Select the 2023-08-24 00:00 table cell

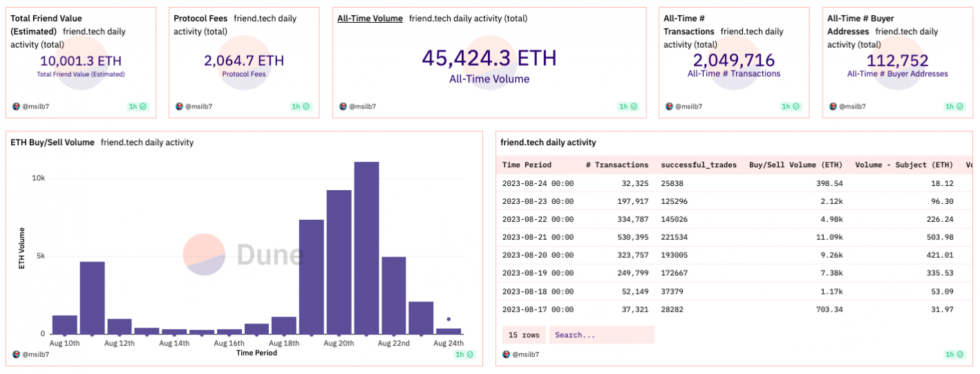coord(538,183)
